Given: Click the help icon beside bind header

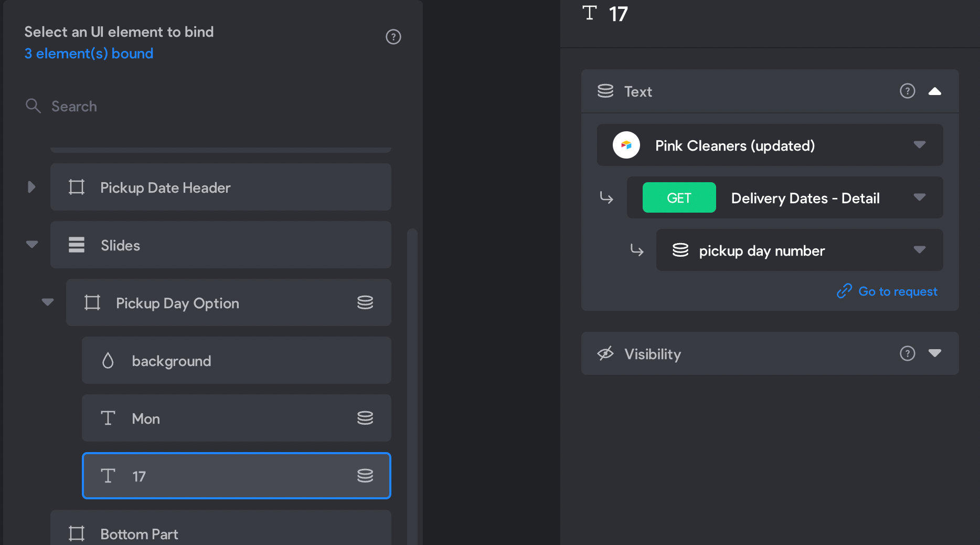Looking at the screenshot, I should click(393, 37).
